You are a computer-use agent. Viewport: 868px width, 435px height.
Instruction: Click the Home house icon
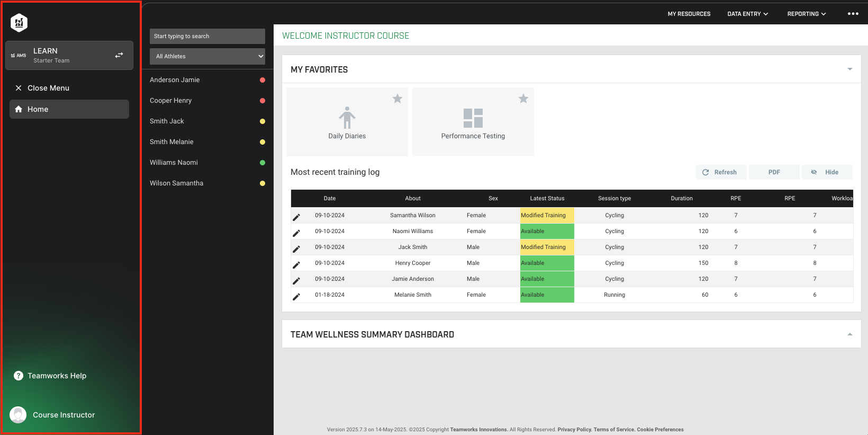click(19, 109)
